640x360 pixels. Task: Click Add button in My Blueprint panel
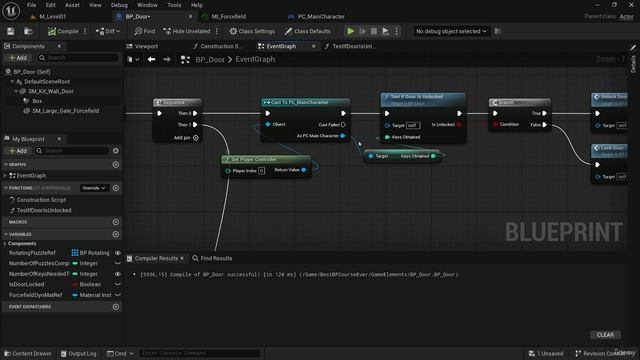pyautogui.click(x=18, y=151)
